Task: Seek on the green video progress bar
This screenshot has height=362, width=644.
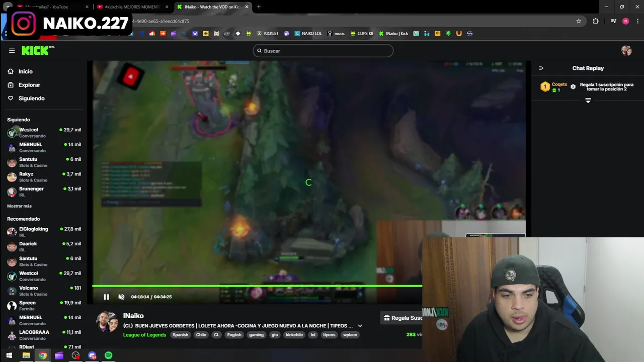Action: [x=257, y=286]
